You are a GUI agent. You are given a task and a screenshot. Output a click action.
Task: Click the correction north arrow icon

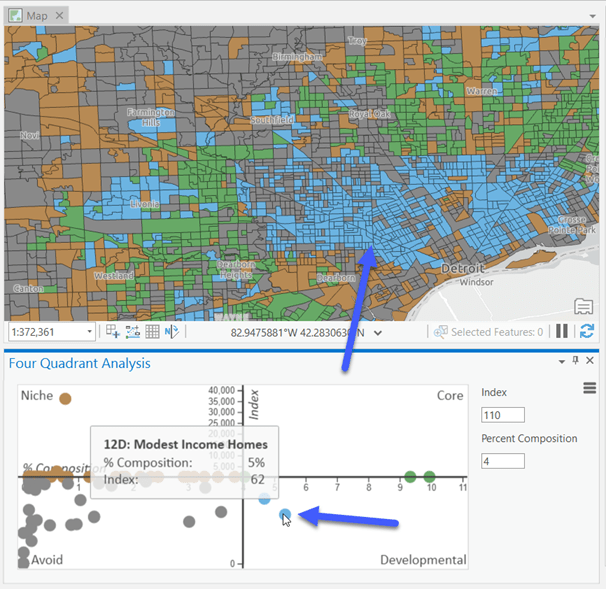pyautogui.click(x=172, y=331)
